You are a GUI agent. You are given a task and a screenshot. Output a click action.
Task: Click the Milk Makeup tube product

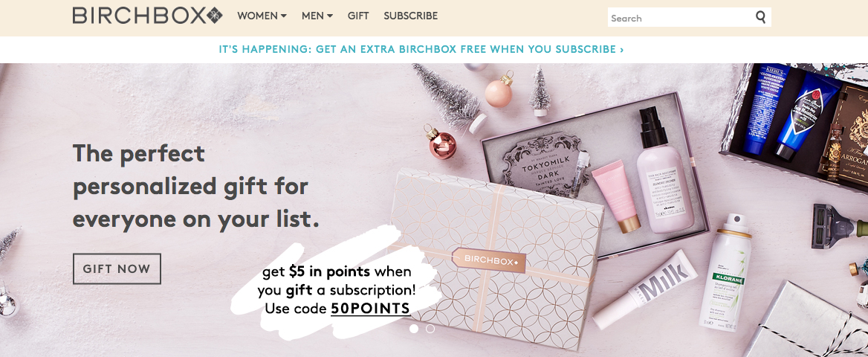(645, 290)
